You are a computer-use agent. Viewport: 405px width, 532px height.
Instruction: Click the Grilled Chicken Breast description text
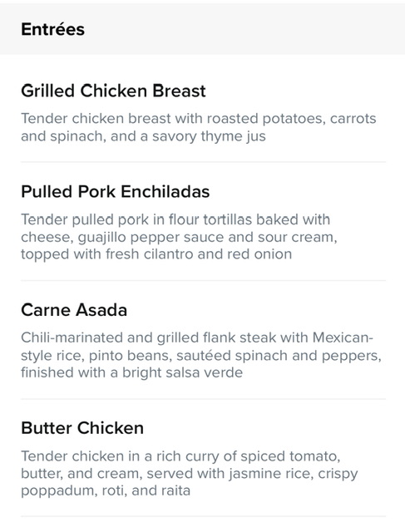click(199, 127)
